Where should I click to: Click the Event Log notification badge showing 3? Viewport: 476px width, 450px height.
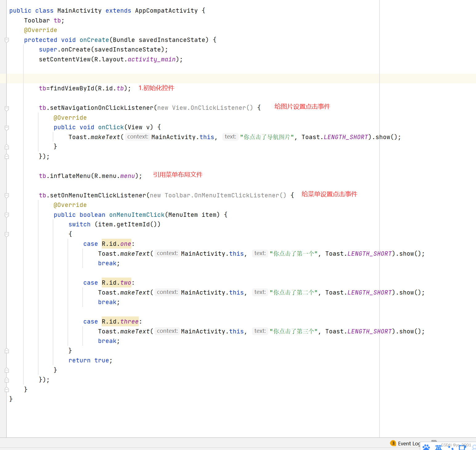click(x=393, y=443)
